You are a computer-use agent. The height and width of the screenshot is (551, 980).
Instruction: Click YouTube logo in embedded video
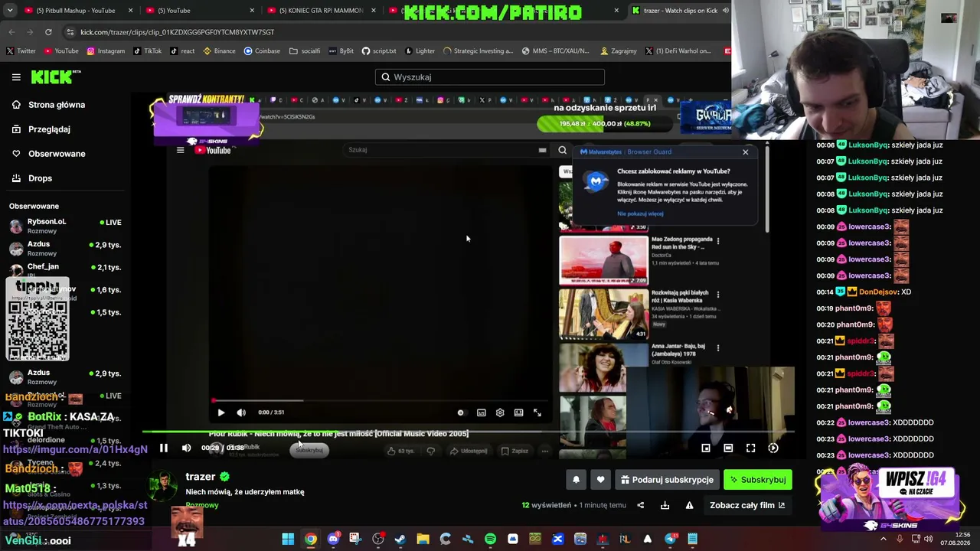coord(213,150)
